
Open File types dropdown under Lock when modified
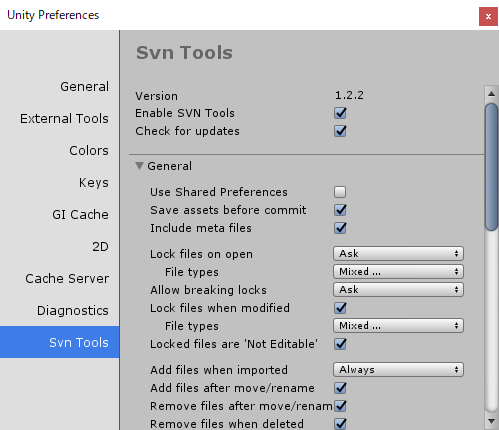398,326
